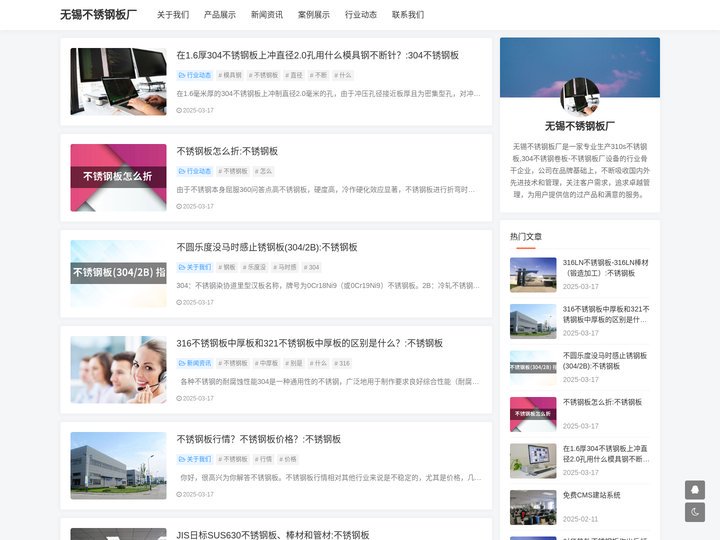Click office crowd thumbnail beside 免费CMS建站系统

point(533,507)
